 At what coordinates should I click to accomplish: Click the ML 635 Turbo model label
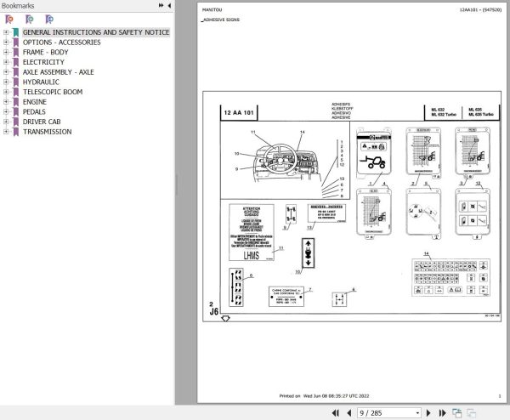481,114
